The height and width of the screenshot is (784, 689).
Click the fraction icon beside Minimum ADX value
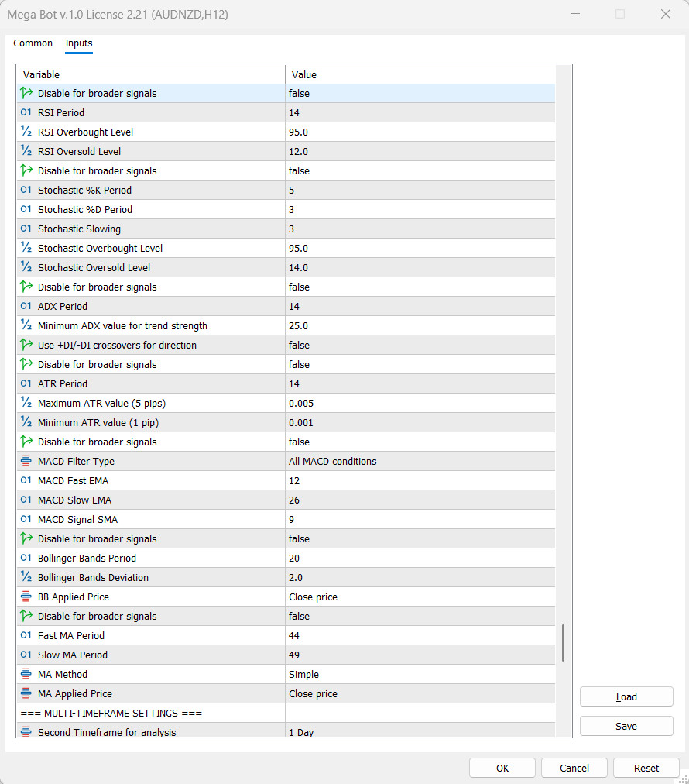26,325
